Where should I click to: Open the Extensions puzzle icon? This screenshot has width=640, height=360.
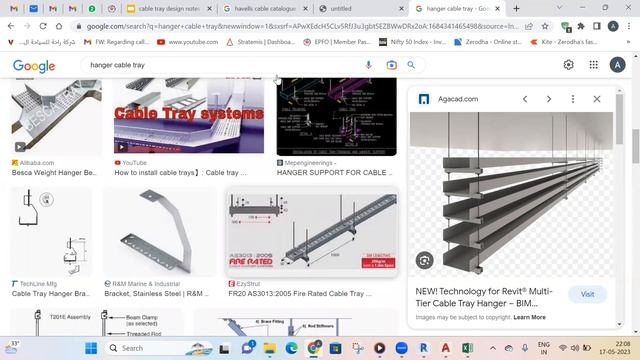(581, 26)
